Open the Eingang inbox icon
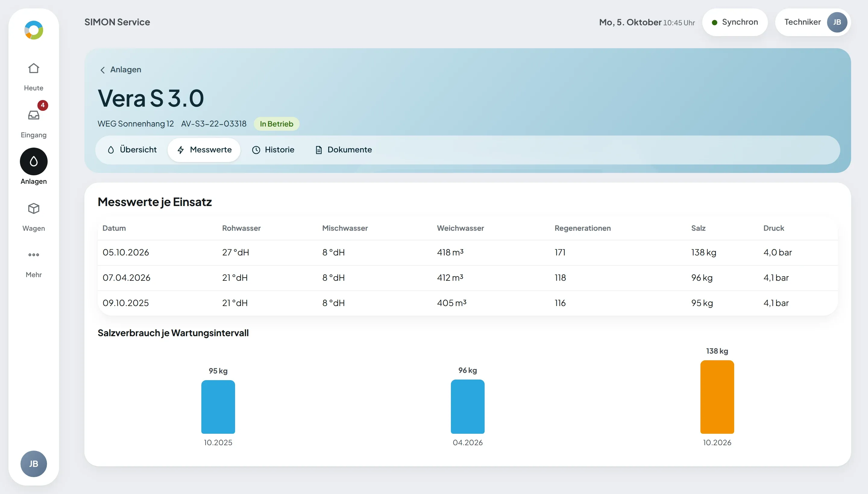The height and width of the screenshot is (494, 868). coord(34,115)
